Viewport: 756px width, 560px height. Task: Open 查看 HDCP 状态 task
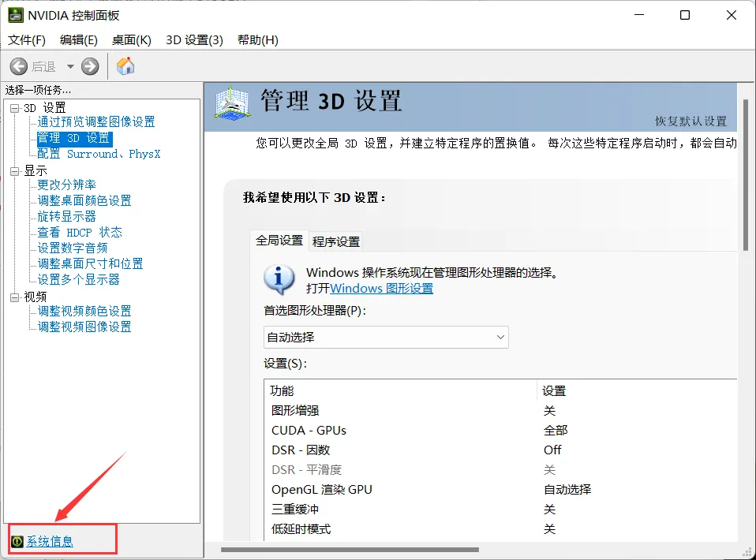click(80, 233)
